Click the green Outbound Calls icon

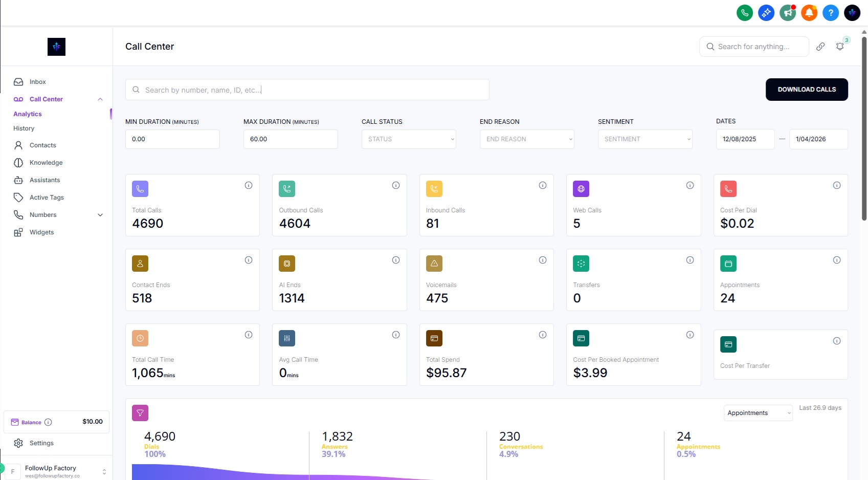pyautogui.click(x=287, y=189)
